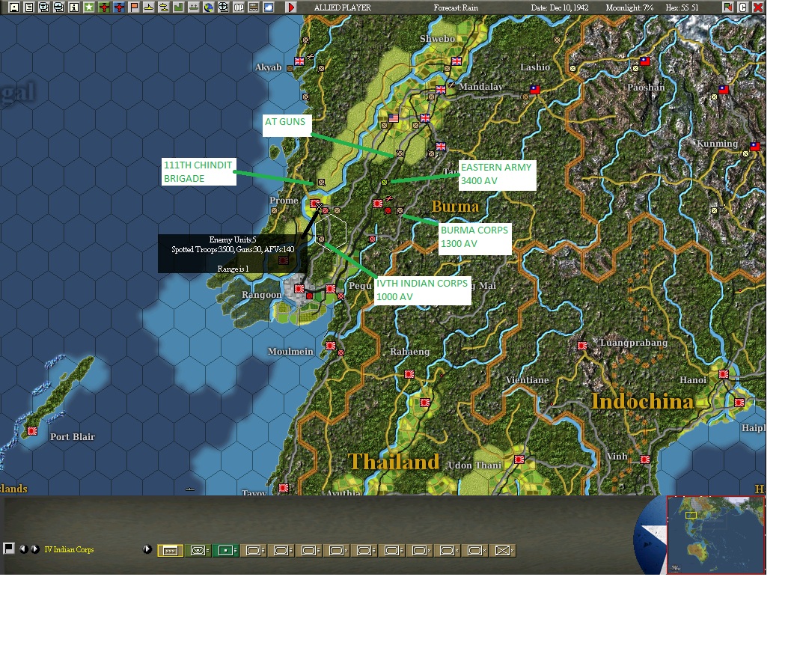This screenshot has width=794, height=672.
Task: Click the orange flag toolbar icon
Action: coord(134,7)
